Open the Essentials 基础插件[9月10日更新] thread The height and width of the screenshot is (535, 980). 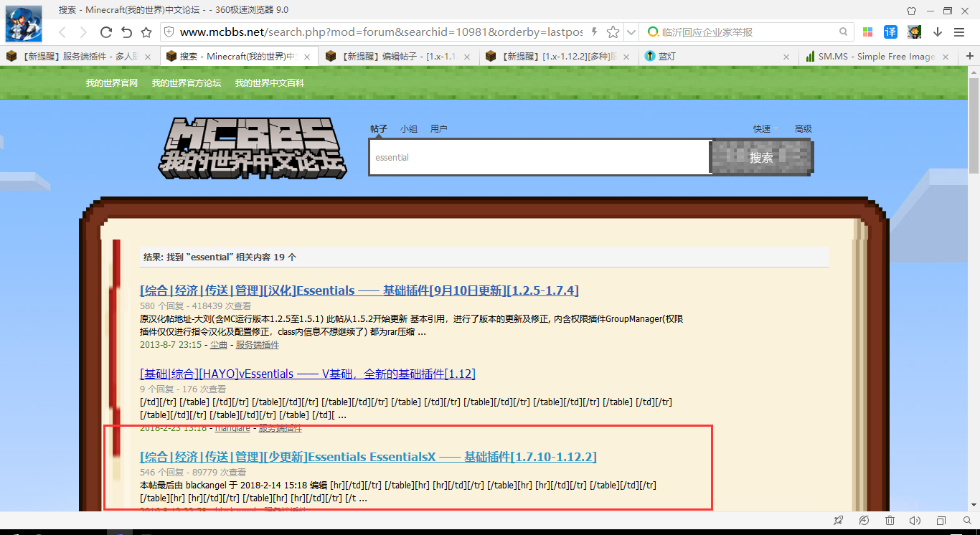coord(359,290)
